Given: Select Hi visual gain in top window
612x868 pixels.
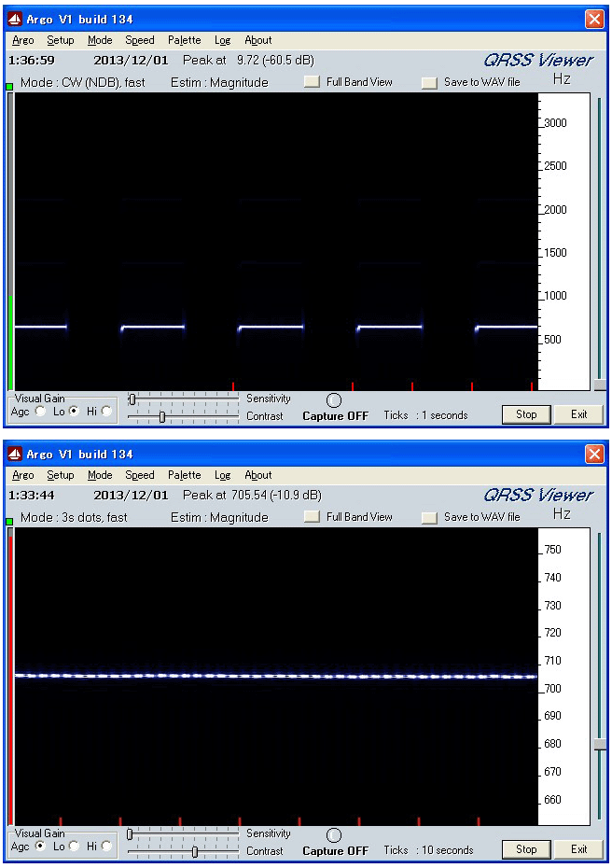Looking at the screenshot, I should coord(106,412).
